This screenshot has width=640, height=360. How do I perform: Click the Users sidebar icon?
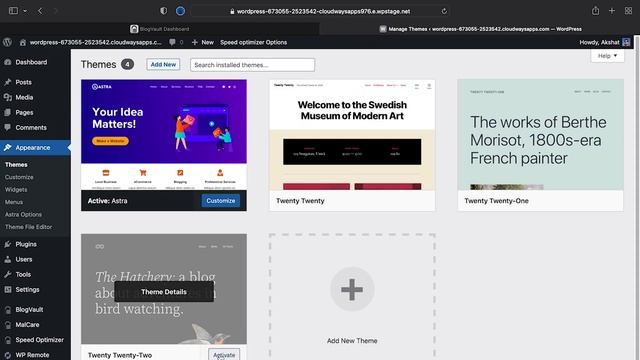pos(8,259)
